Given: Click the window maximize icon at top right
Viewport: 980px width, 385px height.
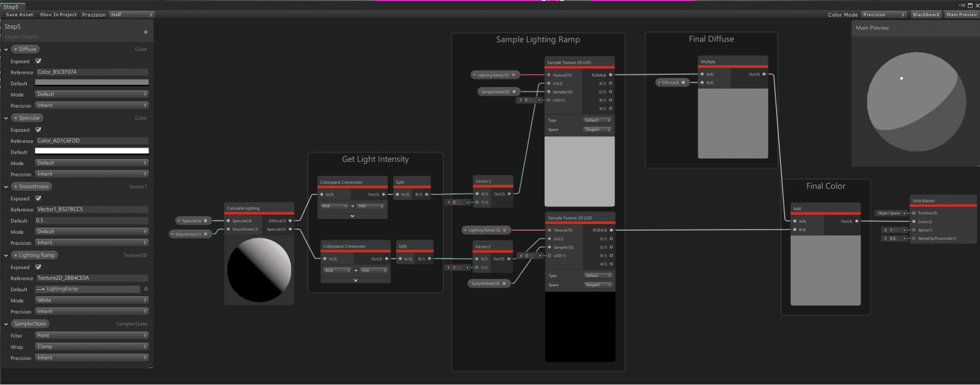Looking at the screenshot, I should [x=970, y=5].
